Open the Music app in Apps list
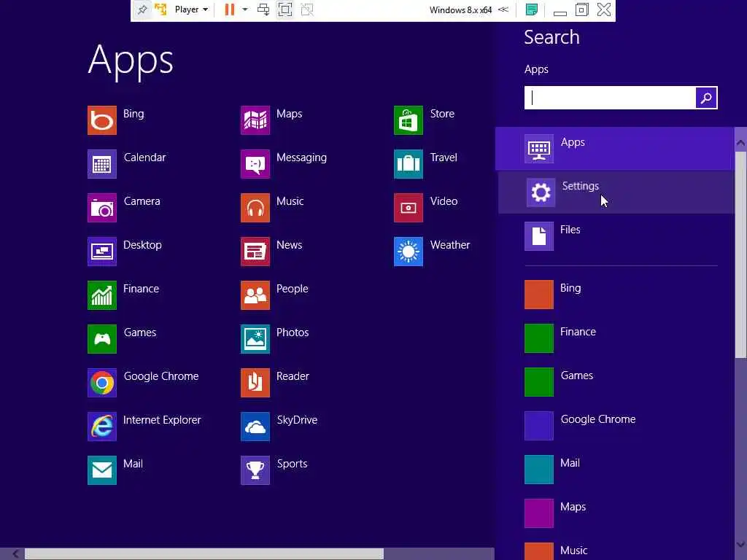Viewport: 747px width, 560px height. 273,208
